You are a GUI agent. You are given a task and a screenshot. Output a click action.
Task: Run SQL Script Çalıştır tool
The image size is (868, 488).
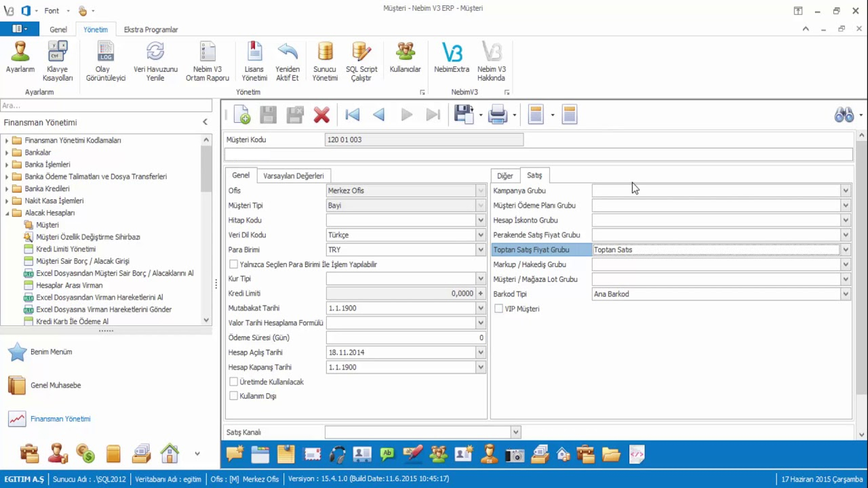[361, 61]
